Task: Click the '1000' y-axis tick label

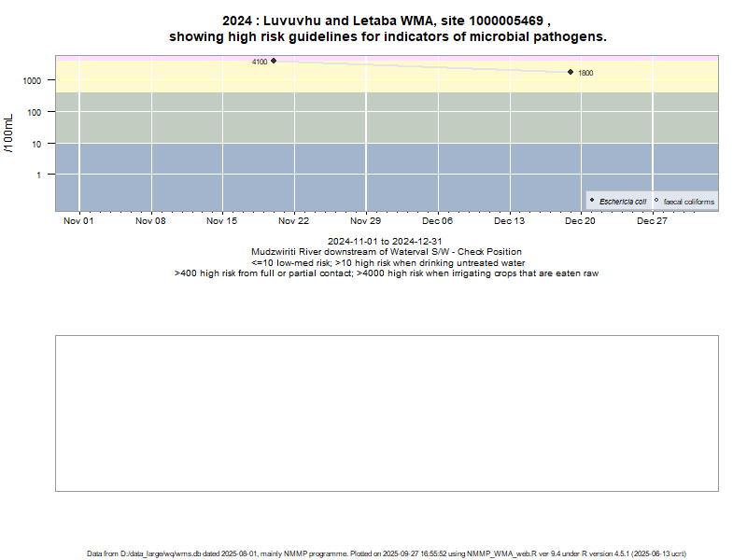Action: 32,80
